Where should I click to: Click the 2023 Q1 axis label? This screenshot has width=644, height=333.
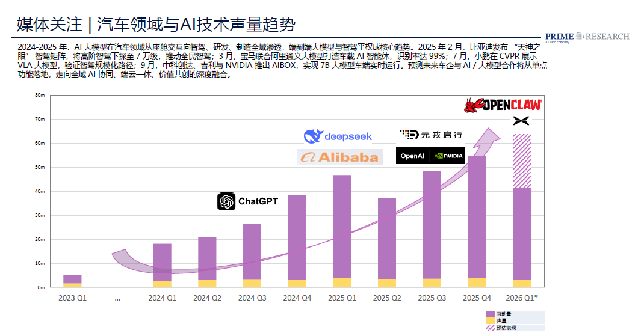[x=72, y=298]
